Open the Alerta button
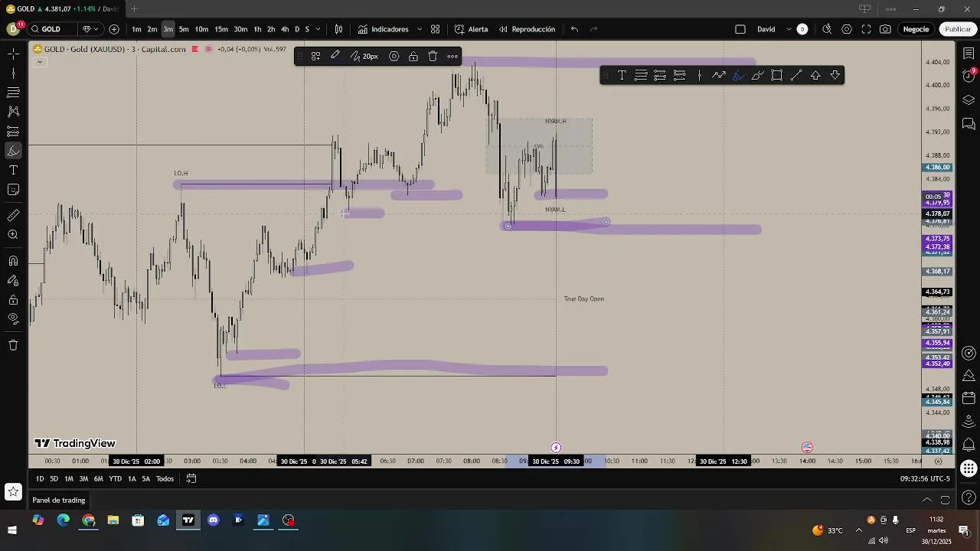 tap(471, 29)
